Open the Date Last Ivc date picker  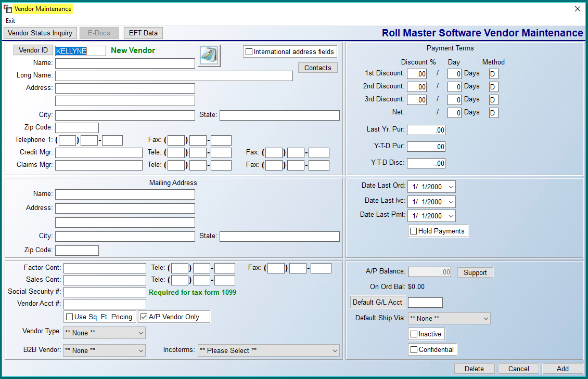tap(451, 202)
